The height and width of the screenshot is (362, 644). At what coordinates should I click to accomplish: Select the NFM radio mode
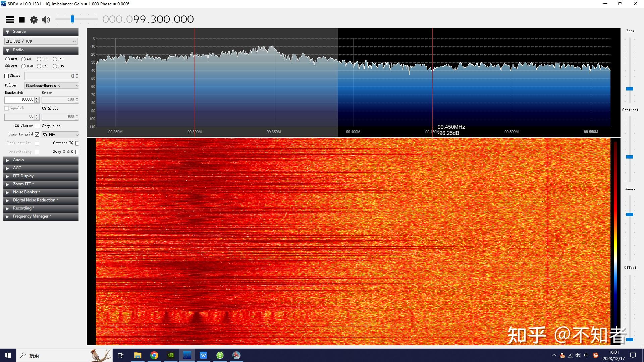click(7, 59)
